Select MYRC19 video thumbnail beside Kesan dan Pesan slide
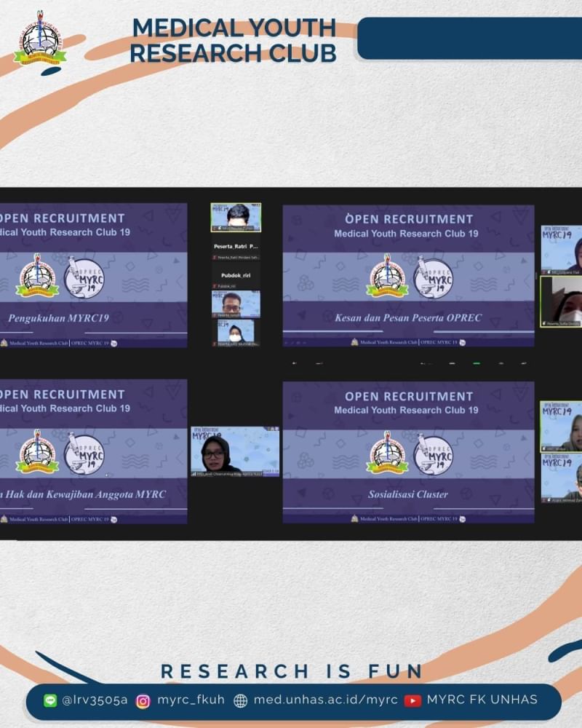The image size is (582, 728). (562, 250)
